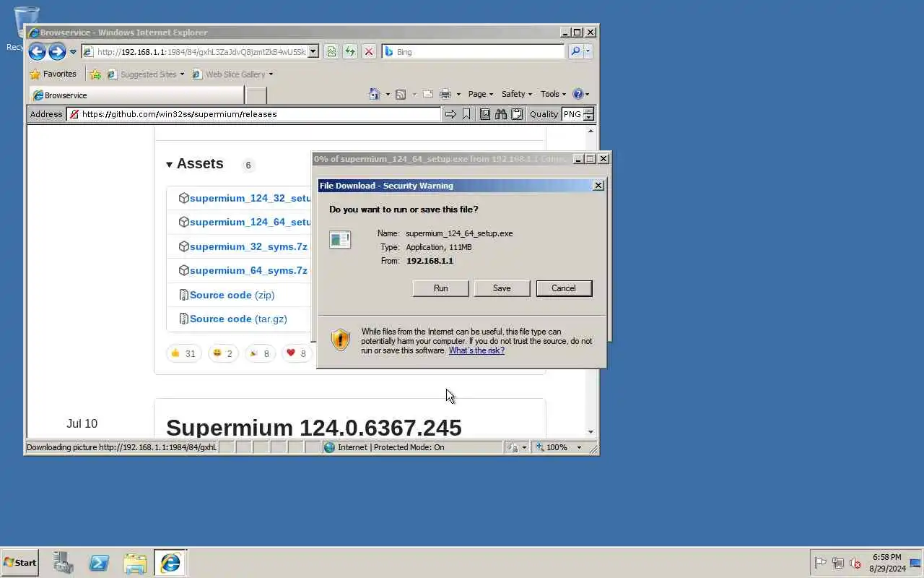Click the Help question mark icon
The image size is (924, 578).
[x=577, y=94]
